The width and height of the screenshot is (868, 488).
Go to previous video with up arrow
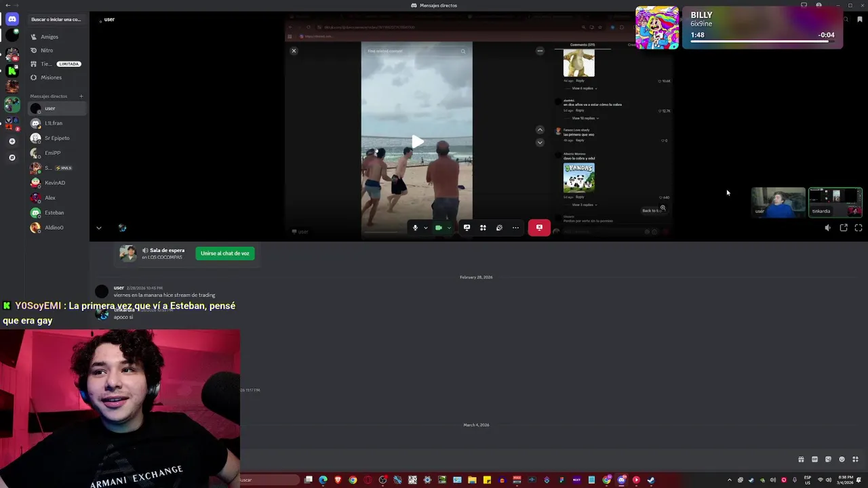pyautogui.click(x=540, y=129)
